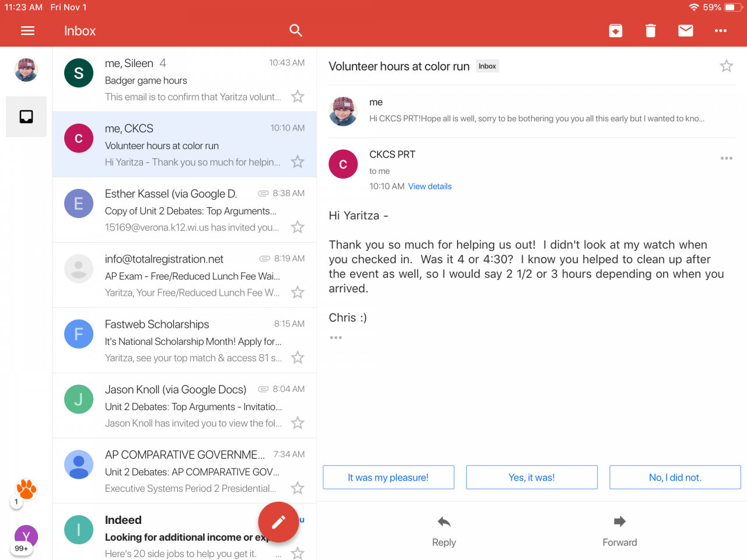
Task: Tap the search magnifier icon
Action: (x=296, y=31)
